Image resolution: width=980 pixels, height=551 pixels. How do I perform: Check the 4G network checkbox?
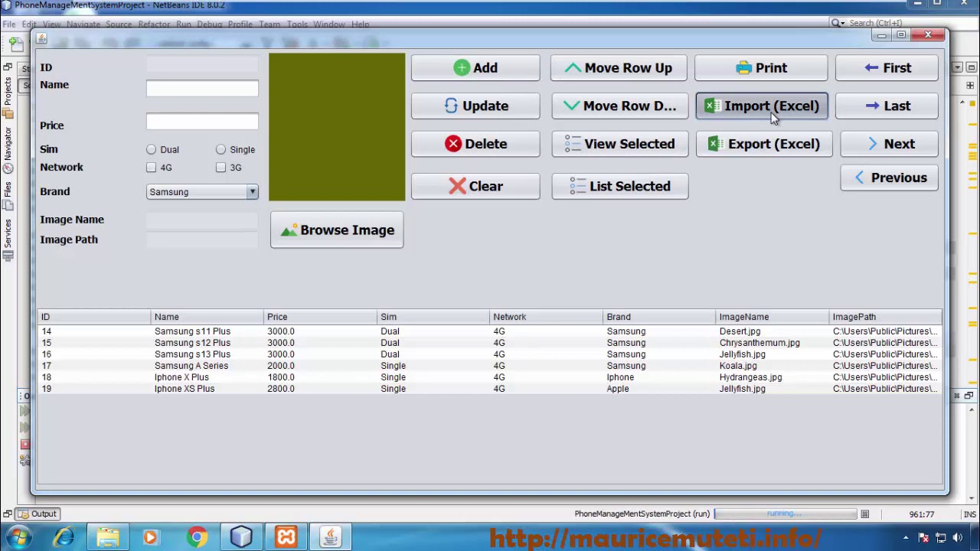pos(151,168)
